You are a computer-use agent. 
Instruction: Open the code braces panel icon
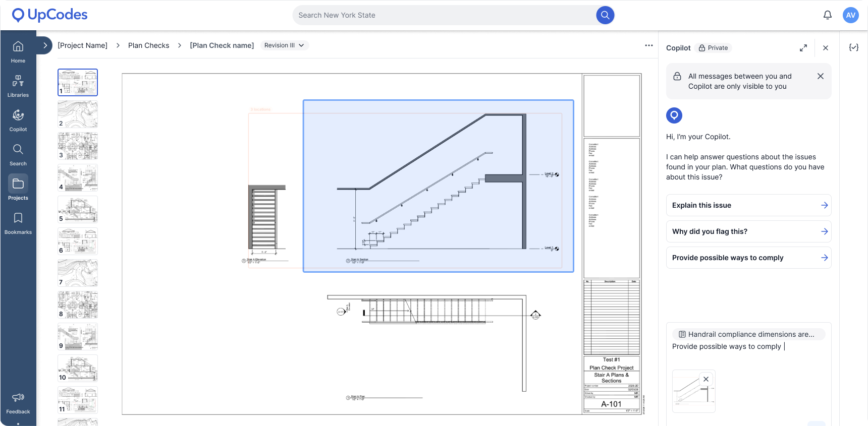[x=854, y=47]
